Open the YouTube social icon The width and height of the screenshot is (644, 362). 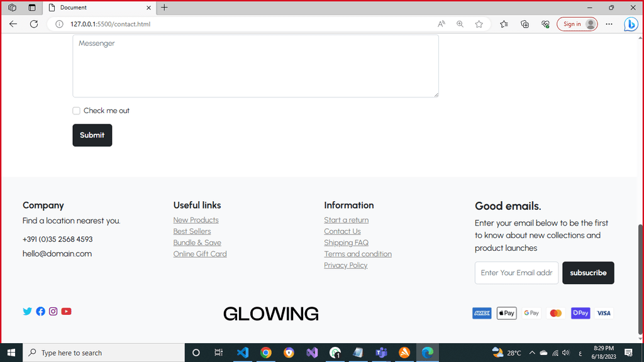point(66,312)
